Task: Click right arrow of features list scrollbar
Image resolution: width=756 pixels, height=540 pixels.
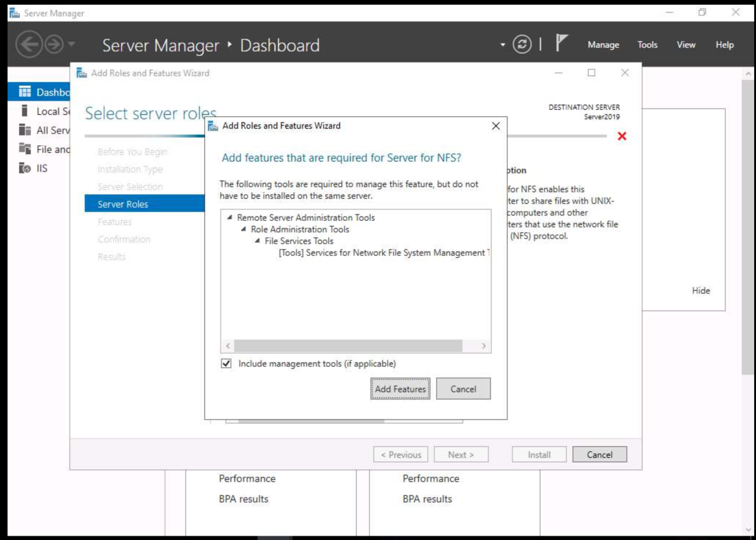Action: 484,346
